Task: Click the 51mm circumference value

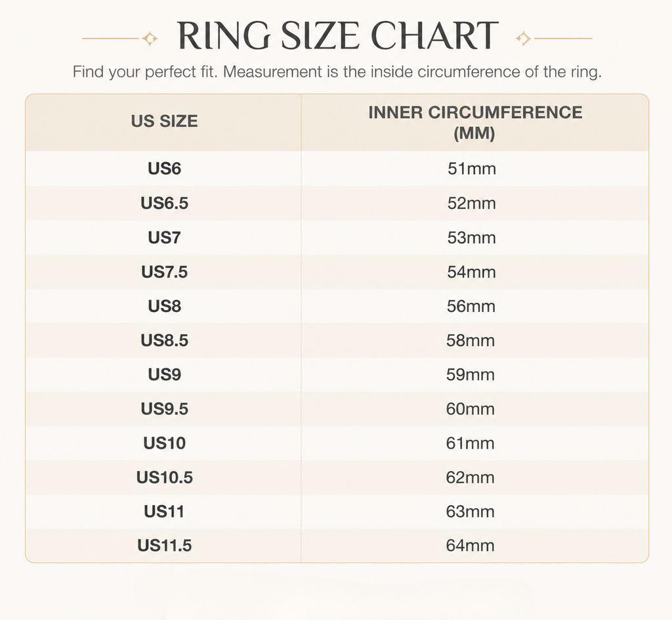Action: coord(472,169)
